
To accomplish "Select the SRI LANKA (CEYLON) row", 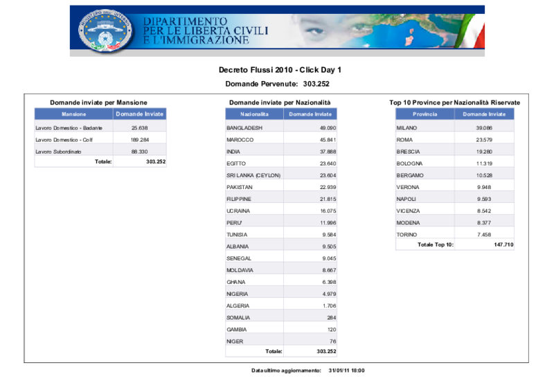I will (281, 175).
